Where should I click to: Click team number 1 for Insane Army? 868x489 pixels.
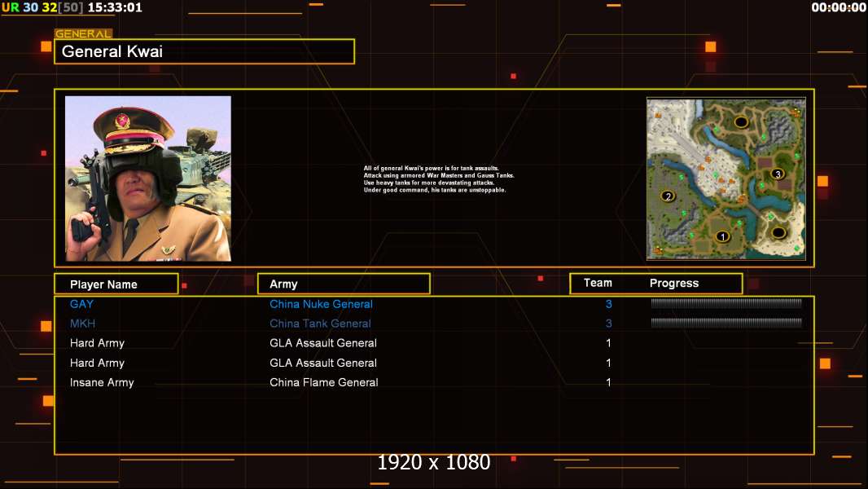609,383
